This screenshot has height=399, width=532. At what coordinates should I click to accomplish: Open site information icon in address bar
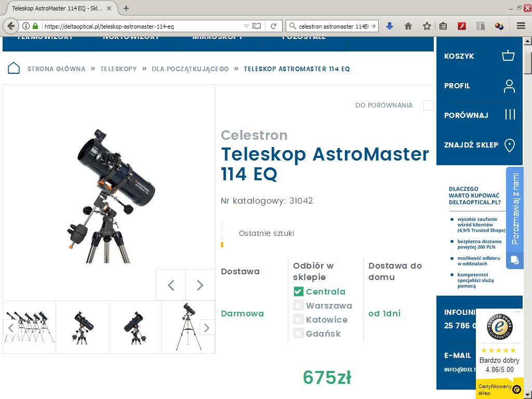point(26,26)
